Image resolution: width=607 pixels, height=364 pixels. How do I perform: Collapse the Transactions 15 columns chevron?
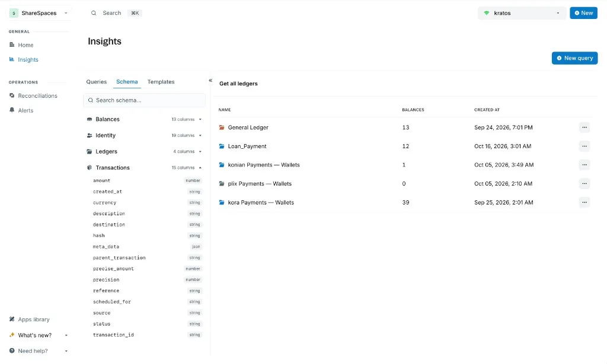[x=200, y=168]
